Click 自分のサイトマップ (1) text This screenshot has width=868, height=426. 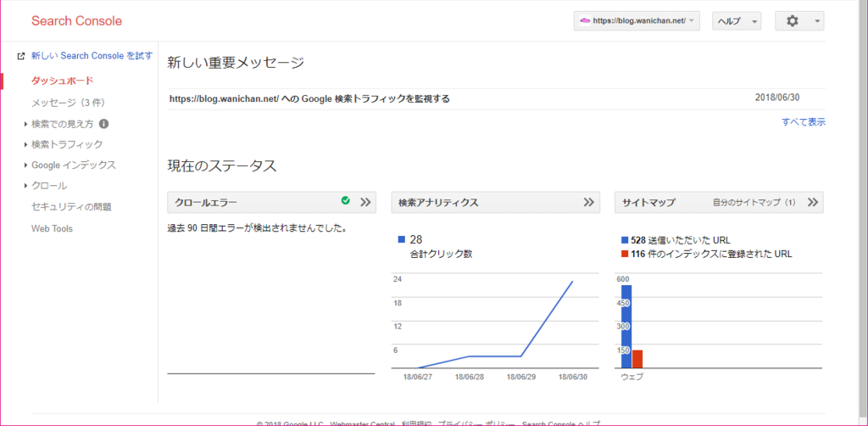(x=754, y=202)
